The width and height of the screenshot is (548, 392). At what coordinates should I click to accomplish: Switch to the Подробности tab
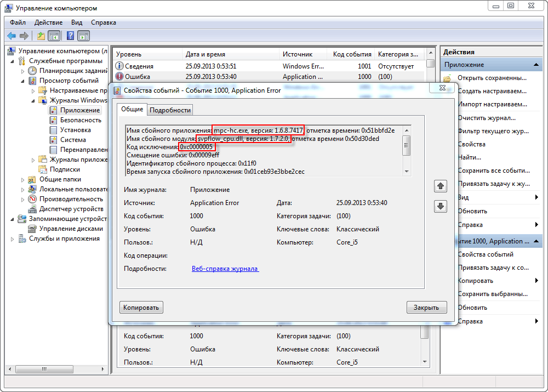tap(170, 110)
